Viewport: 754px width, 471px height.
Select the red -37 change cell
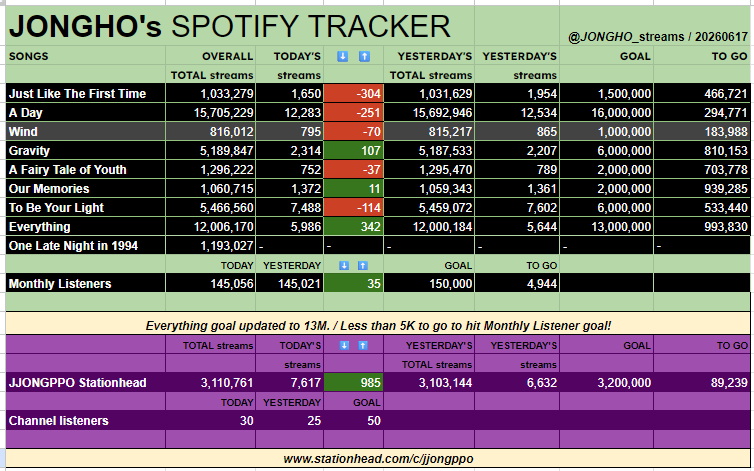(353, 169)
